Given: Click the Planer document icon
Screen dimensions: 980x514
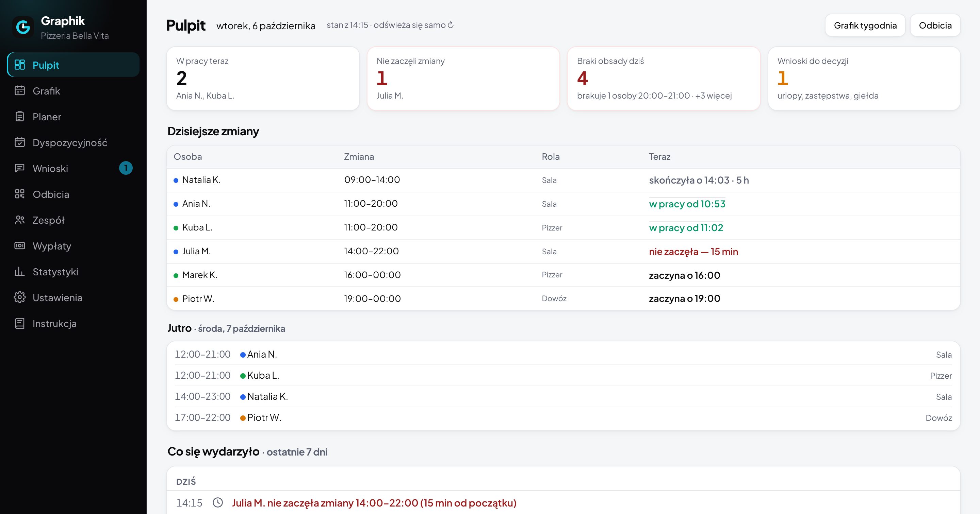Looking at the screenshot, I should [x=20, y=117].
